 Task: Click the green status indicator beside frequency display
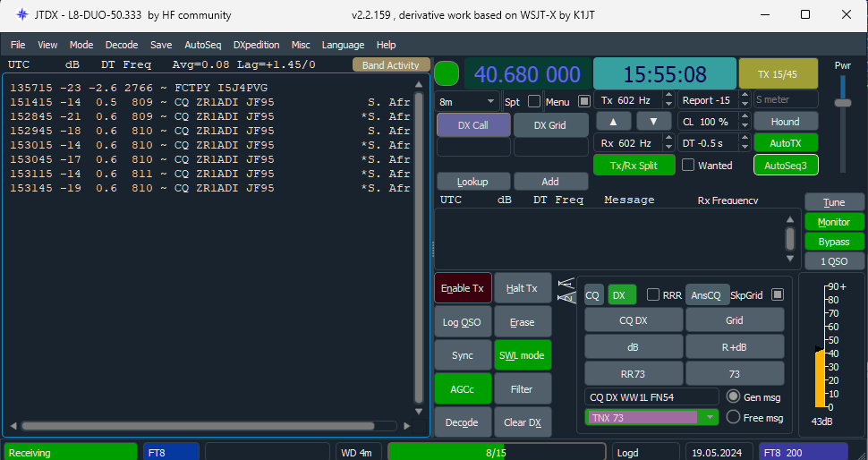click(447, 73)
